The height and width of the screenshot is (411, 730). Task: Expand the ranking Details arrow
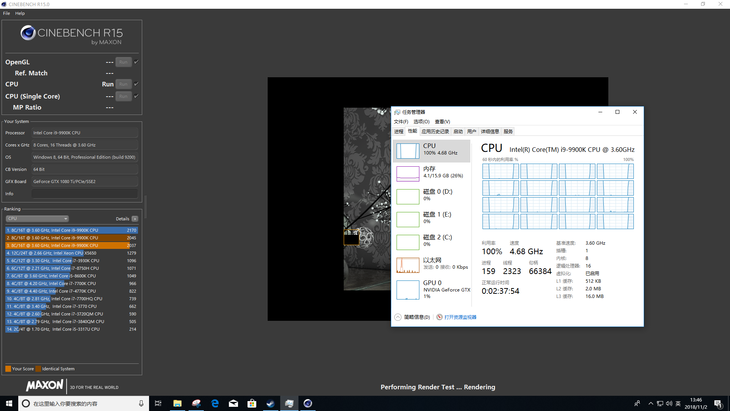[x=135, y=218]
